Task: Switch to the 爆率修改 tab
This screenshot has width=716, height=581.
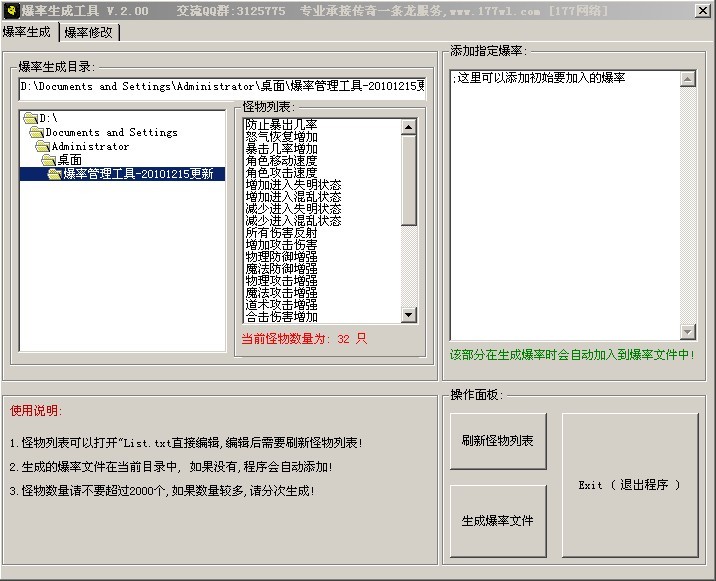Action: [90, 32]
